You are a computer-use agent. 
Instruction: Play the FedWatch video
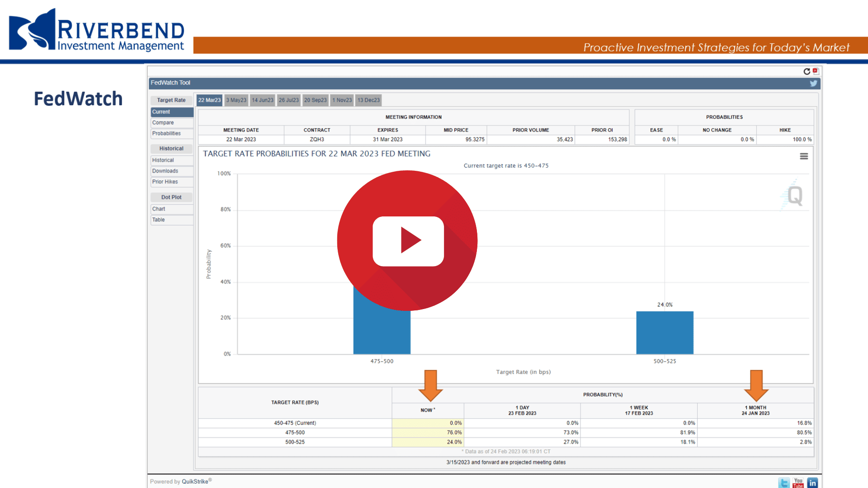pyautogui.click(x=407, y=240)
